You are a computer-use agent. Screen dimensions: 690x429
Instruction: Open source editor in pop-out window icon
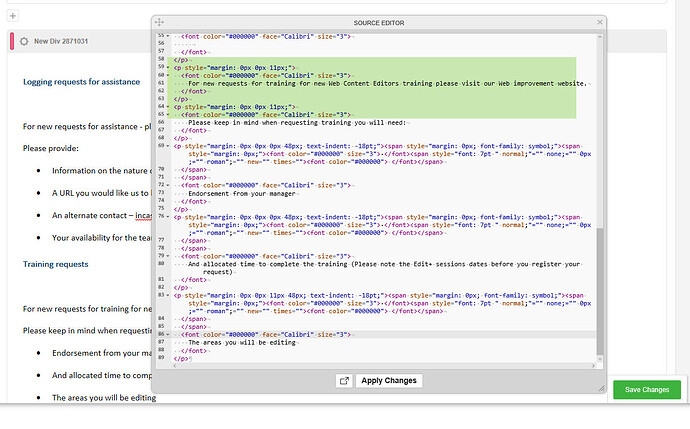tap(344, 381)
